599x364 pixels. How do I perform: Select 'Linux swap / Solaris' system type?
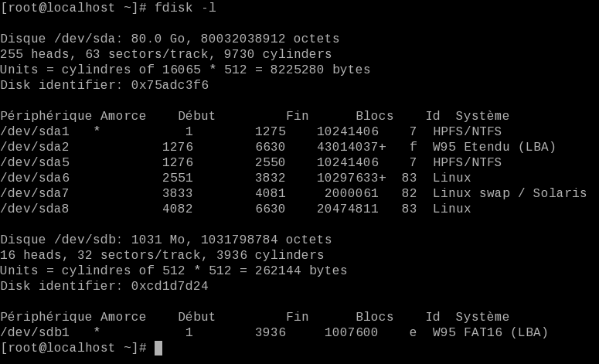(509, 193)
